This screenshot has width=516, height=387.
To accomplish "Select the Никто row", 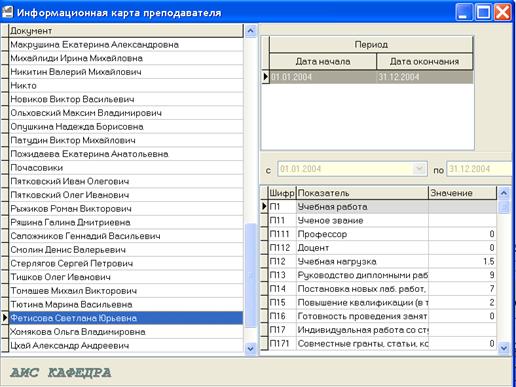I will (x=126, y=85).
